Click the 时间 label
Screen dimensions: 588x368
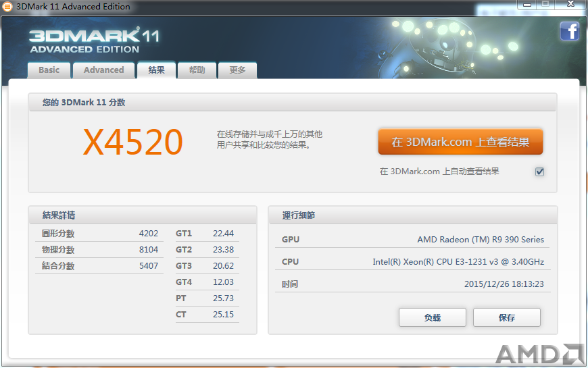(290, 284)
